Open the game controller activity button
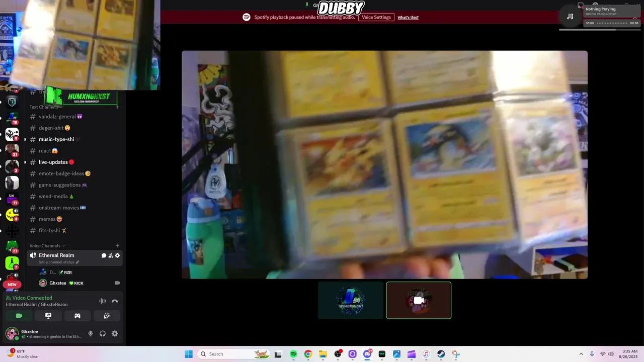Image resolution: width=644 pixels, height=362 pixels. pyautogui.click(x=77, y=316)
